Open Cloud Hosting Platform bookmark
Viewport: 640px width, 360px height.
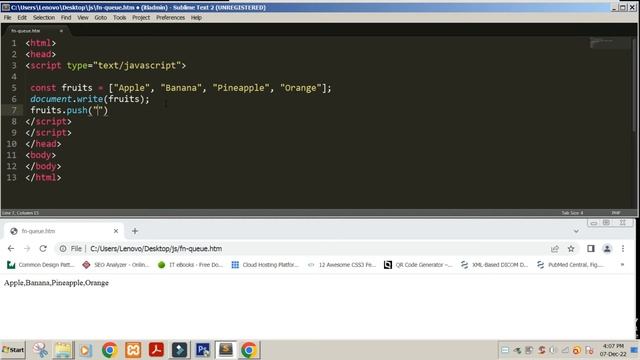pos(265,264)
